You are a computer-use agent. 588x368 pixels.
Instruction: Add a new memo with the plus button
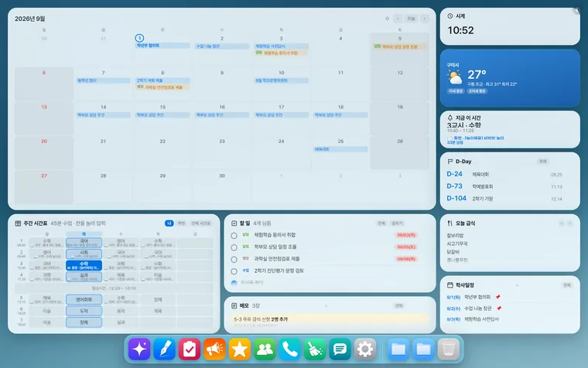click(x=326, y=306)
